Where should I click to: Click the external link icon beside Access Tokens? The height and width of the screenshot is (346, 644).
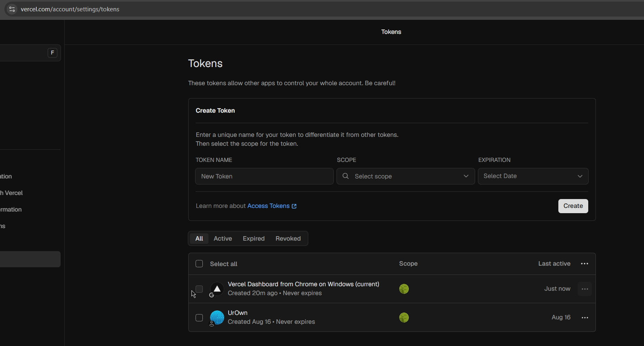[294, 206]
